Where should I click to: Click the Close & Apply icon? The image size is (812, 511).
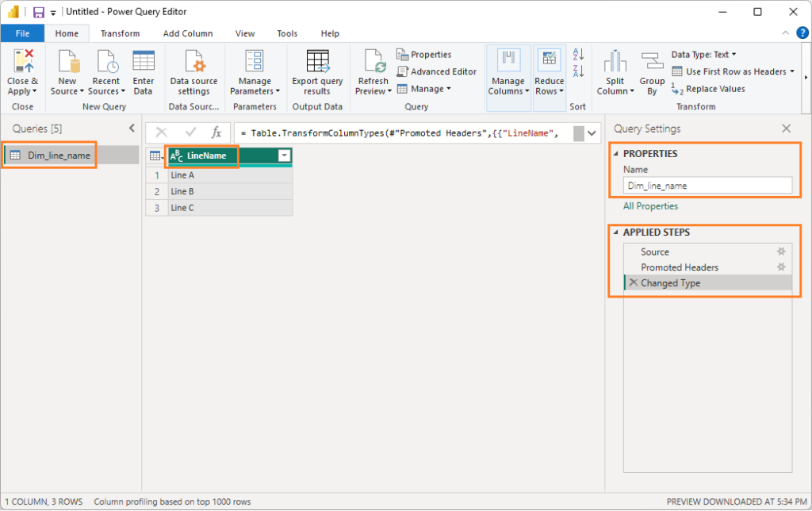[x=23, y=61]
